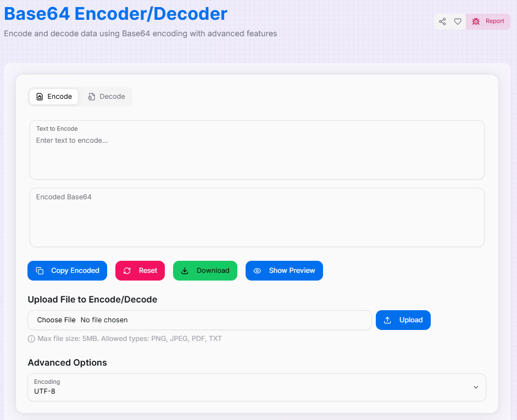Select the Encode tab
The width and height of the screenshot is (517, 420).
(x=53, y=97)
